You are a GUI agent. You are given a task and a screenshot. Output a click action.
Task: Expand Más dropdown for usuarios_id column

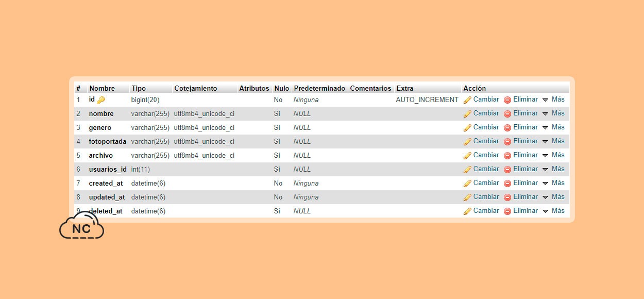(553, 169)
